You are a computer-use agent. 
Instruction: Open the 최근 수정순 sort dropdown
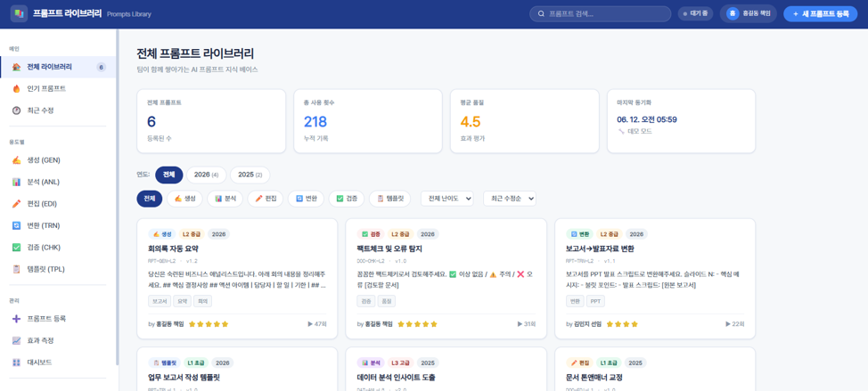click(x=509, y=199)
